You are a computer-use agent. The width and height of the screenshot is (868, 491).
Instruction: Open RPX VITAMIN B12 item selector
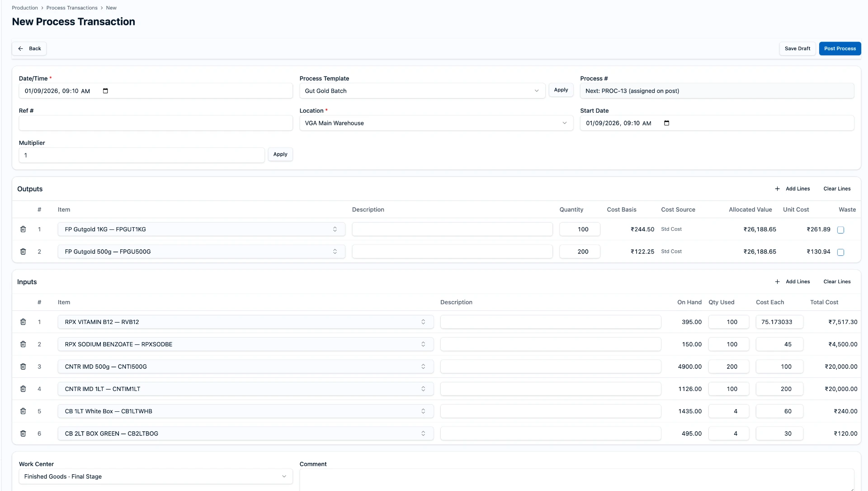click(245, 322)
